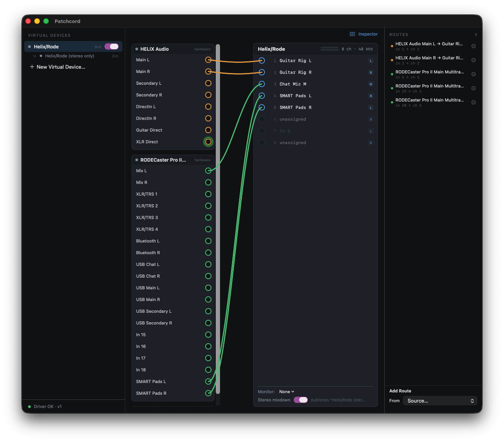Viewport: 504px width, 442px height.
Task: Select the Secondary L output port
Action: 208,83
